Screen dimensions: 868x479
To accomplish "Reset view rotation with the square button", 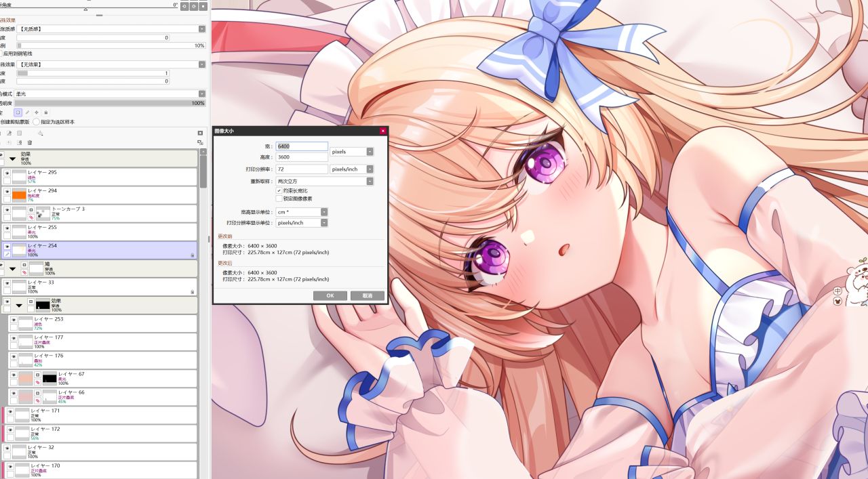I will 202,5.
